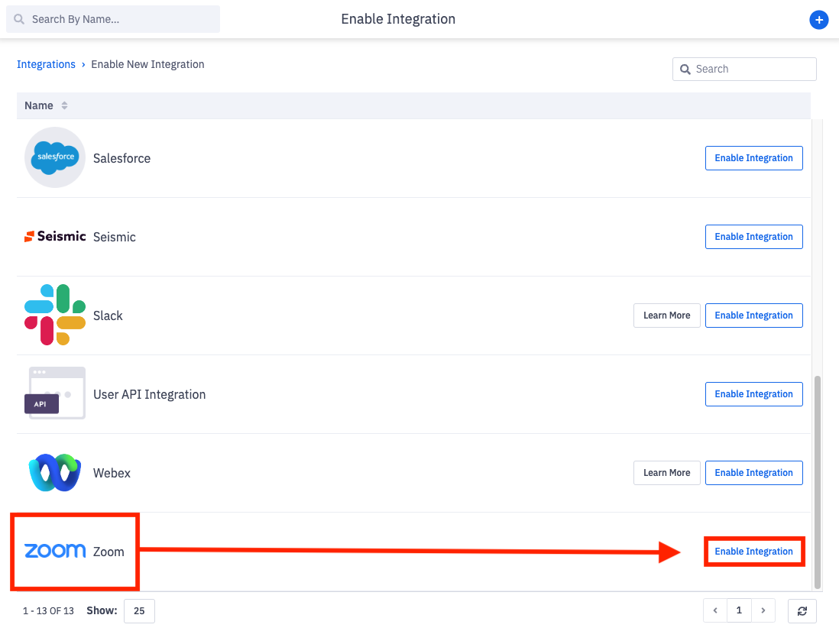Sort the list by Name column
Image resolution: width=839 pixels, height=644 pixels.
click(64, 105)
